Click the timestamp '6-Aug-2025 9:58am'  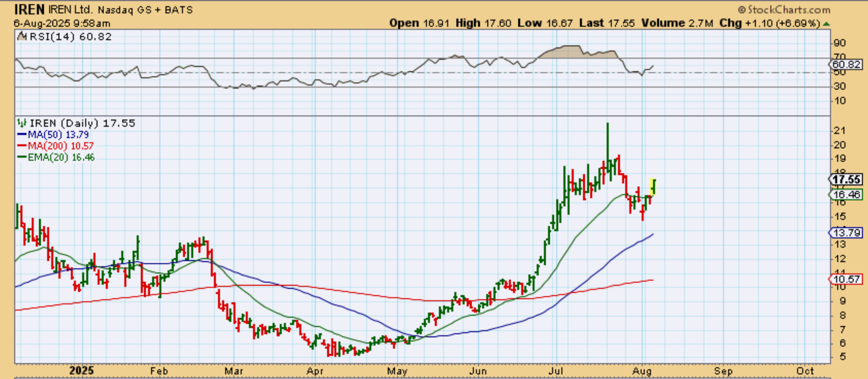click(62, 23)
